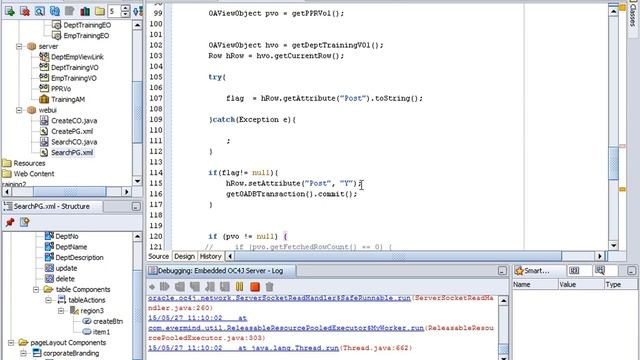Select DeptNo in the Structure tree
Screen dimensions: 640x360
67,236
